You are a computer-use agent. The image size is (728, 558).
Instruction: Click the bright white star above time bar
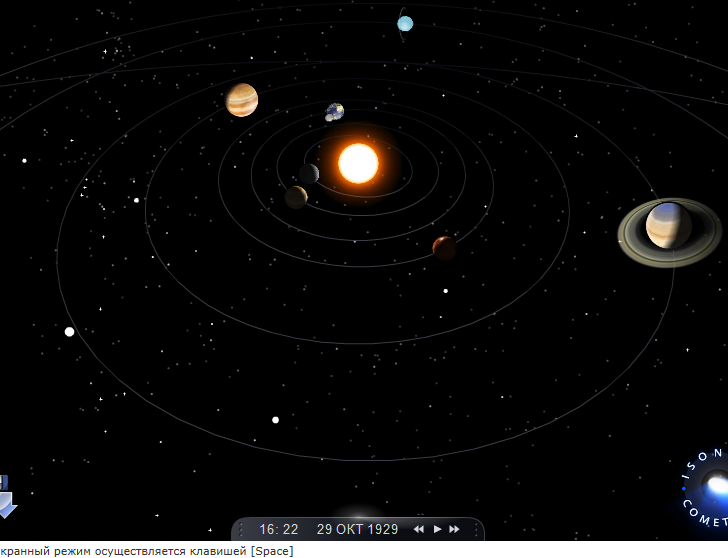[275, 420]
